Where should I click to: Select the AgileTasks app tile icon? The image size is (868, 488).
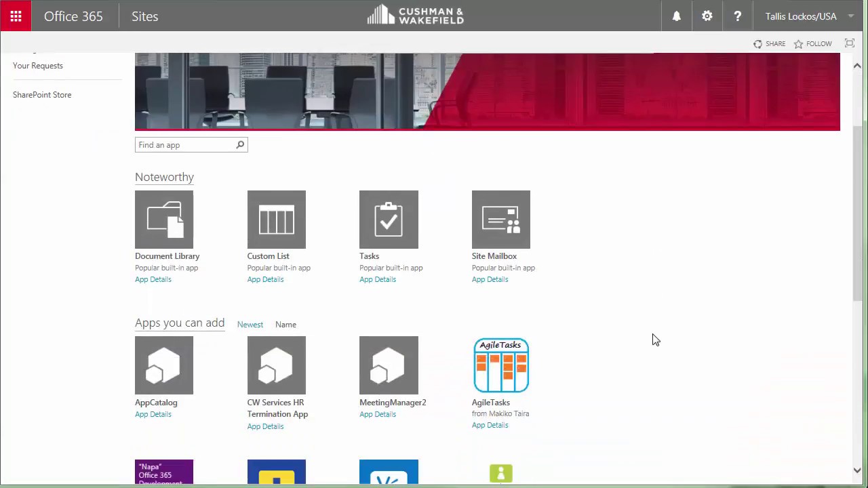click(501, 365)
